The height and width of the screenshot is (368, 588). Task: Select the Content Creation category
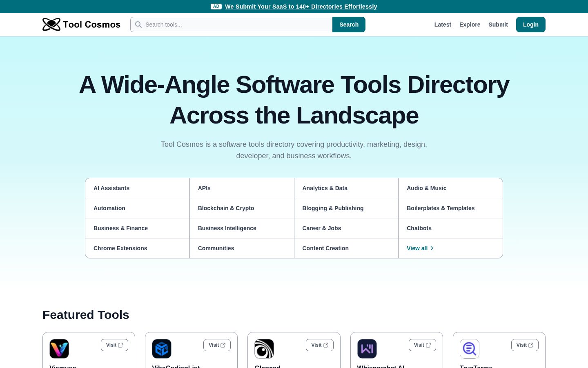click(x=346, y=248)
